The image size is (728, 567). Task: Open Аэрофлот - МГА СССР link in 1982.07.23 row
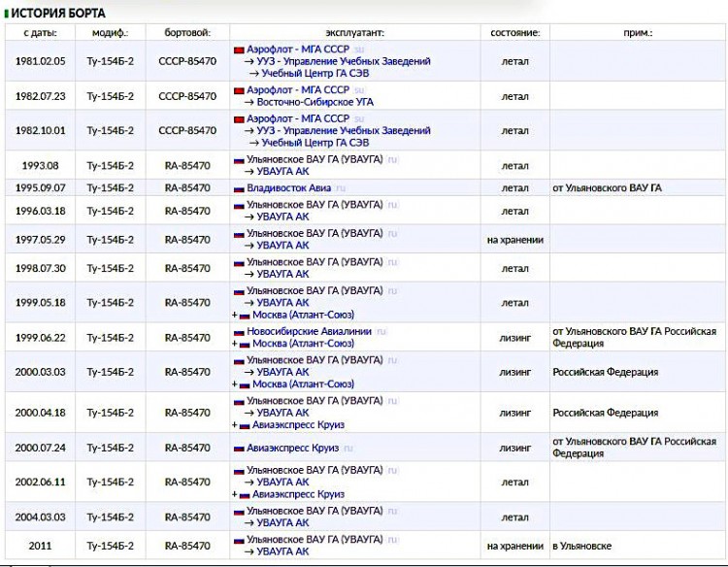click(x=298, y=90)
